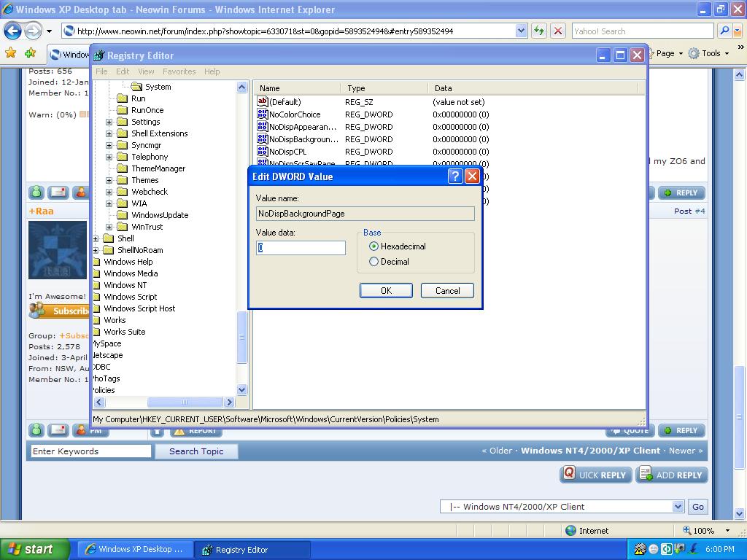Click the Type column header

(x=384, y=88)
